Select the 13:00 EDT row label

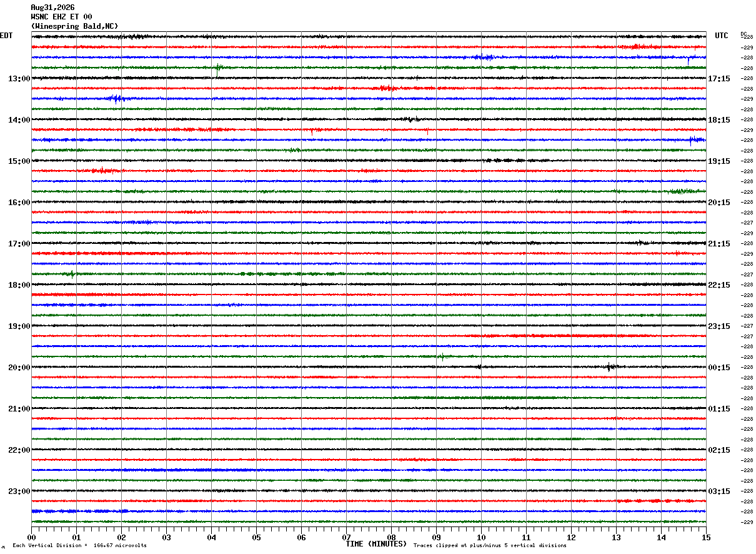(x=19, y=79)
